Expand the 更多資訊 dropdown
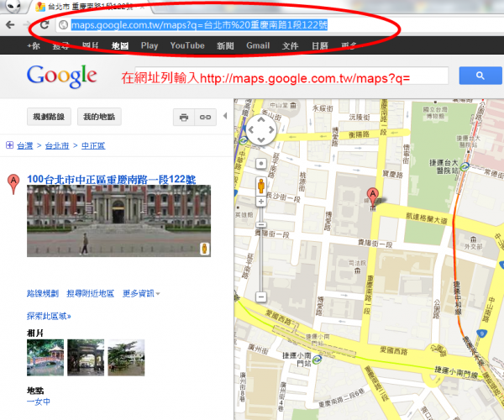The height and width of the screenshot is (420, 504). (141, 293)
